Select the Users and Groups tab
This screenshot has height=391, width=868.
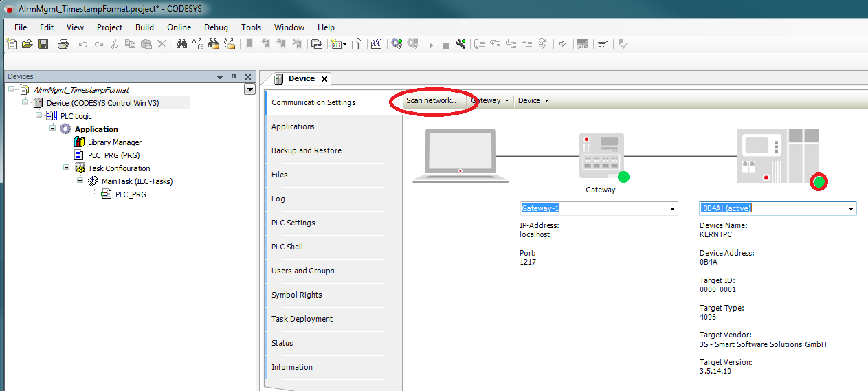pos(302,271)
